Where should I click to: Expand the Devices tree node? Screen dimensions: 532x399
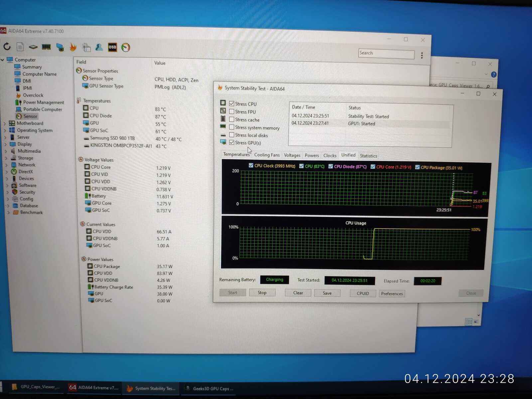[7, 179]
